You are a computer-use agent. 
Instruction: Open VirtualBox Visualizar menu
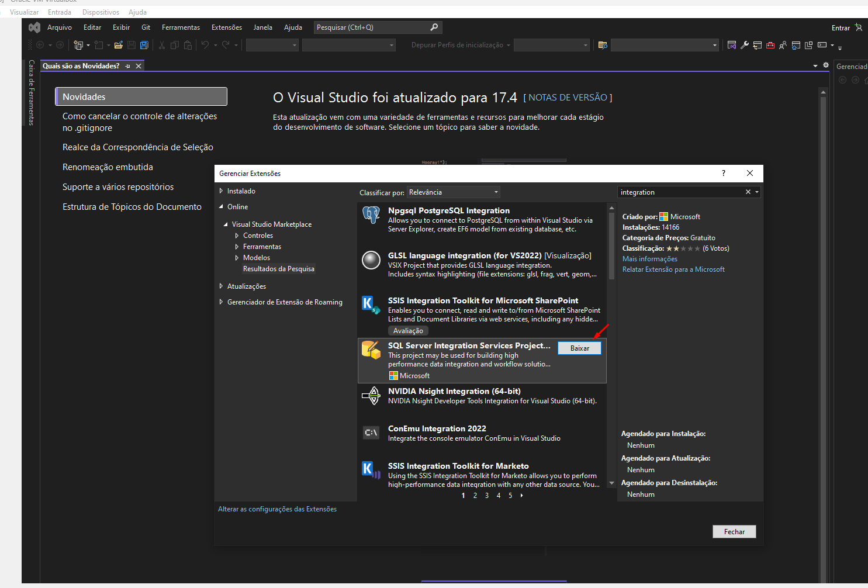[24, 12]
